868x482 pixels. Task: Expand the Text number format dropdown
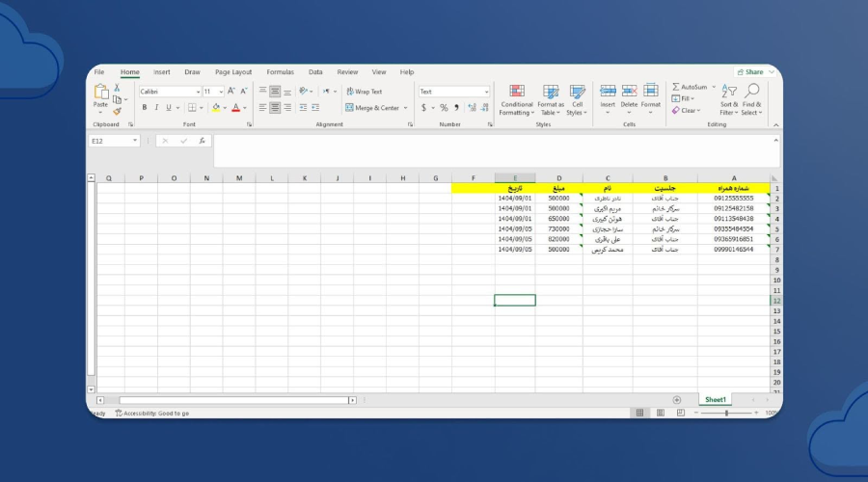point(486,92)
